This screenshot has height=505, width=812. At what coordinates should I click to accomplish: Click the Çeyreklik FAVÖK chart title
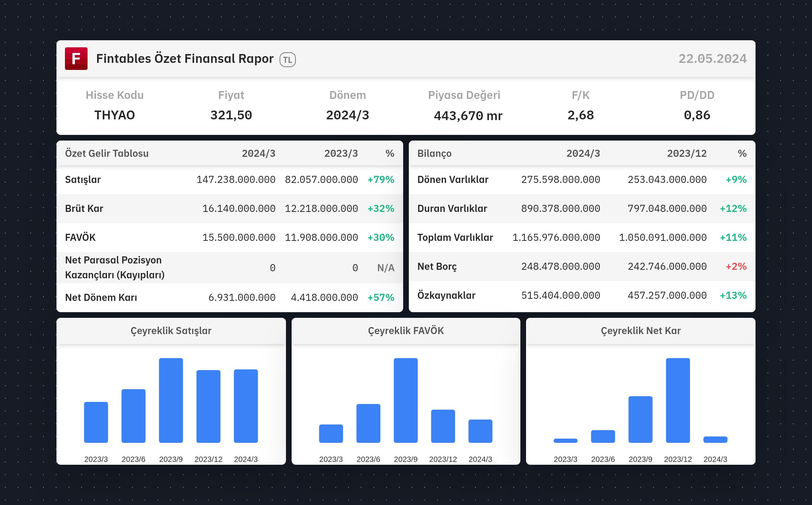(x=406, y=331)
